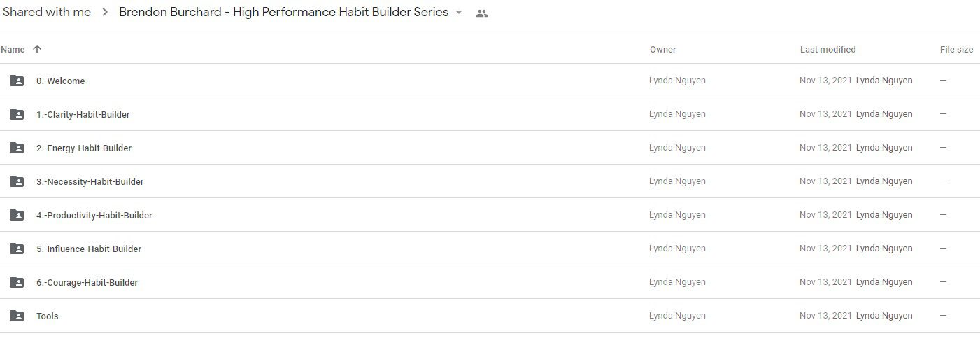Viewport: 980px width, 341px height.
Task: Click the shared folder icon beside 1.-Clarity-Habit-Builder
Action: point(17,114)
